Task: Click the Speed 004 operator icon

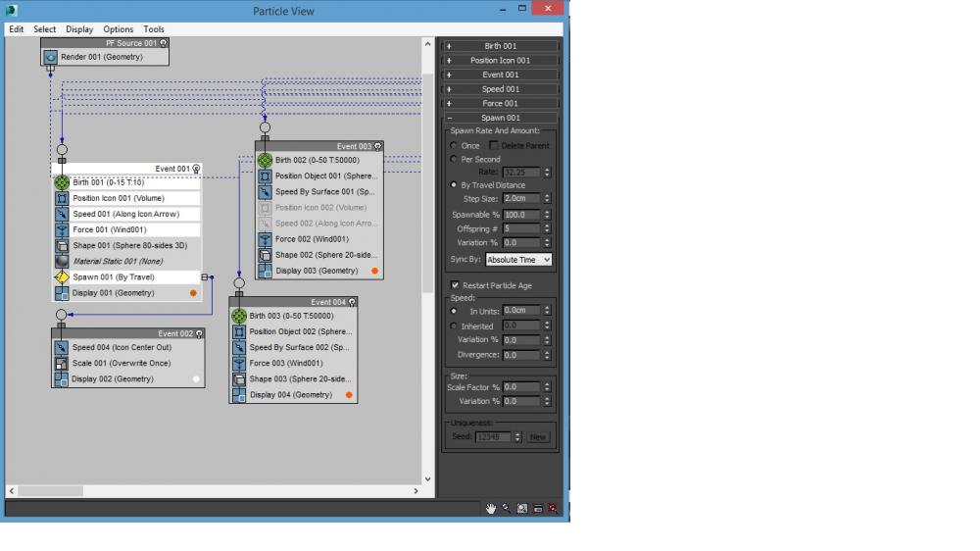Action: [x=61, y=348]
